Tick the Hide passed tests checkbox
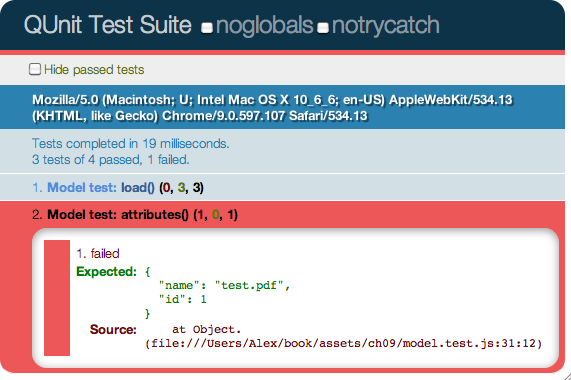571x380 pixels. [35, 69]
